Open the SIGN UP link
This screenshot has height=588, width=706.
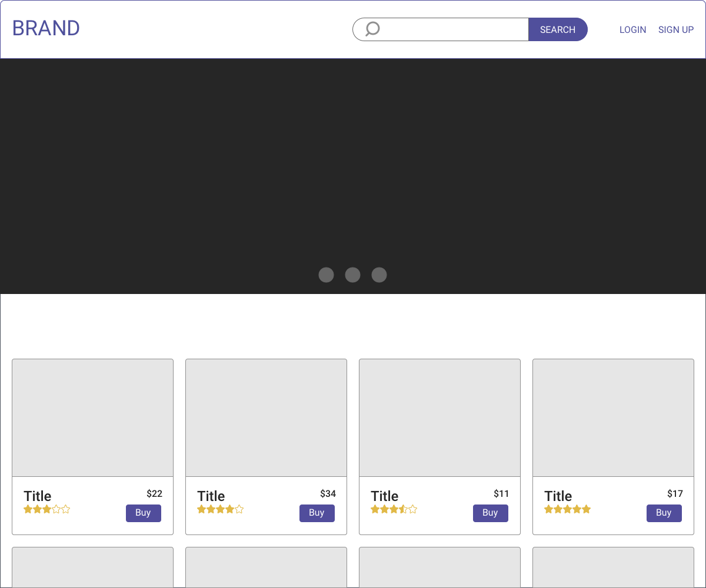pyautogui.click(x=676, y=29)
